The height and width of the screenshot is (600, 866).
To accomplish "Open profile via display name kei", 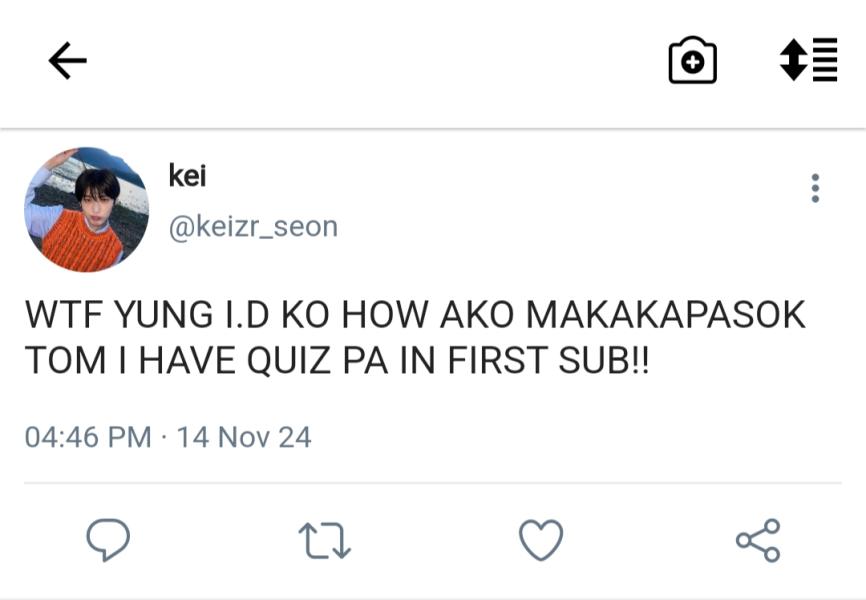I will point(187,176).
